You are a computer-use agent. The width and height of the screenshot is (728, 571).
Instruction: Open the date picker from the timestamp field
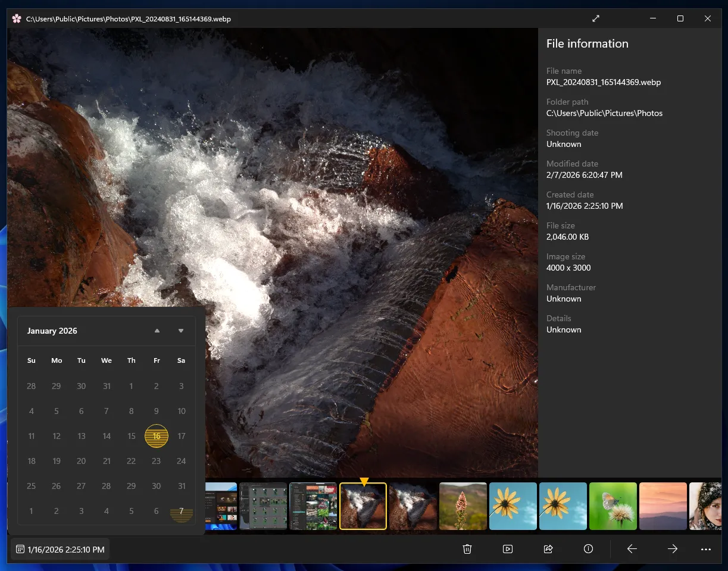(x=60, y=548)
